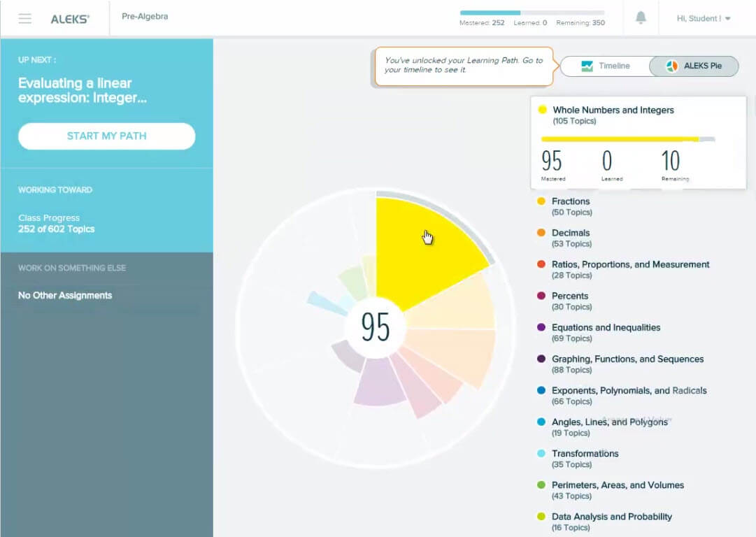Click the 'Learned: 0' header stat
The image size is (756, 537).
(x=530, y=22)
